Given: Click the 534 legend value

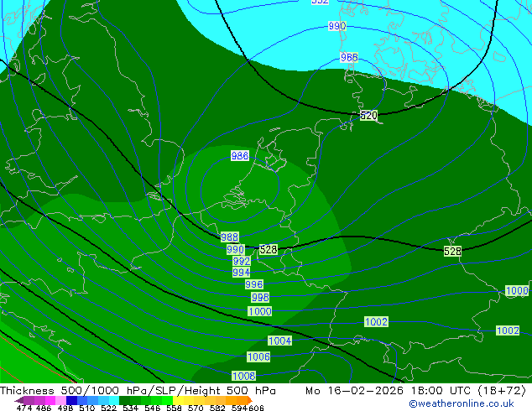Looking at the screenshot, I should [x=131, y=408].
